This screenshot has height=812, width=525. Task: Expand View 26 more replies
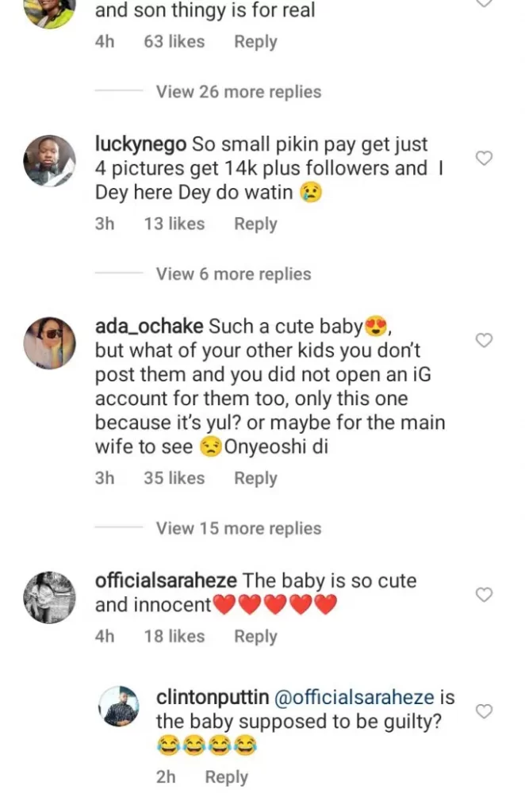(x=238, y=92)
